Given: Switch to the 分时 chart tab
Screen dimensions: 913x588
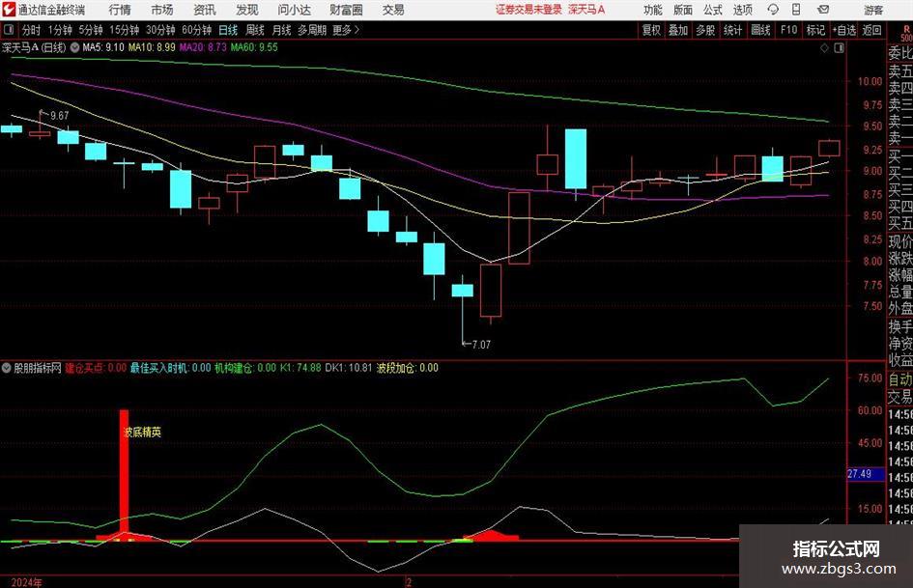Looking at the screenshot, I should coord(32,30).
